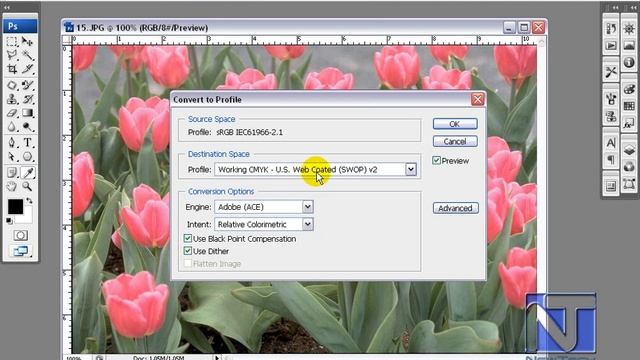Image resolution: width=640 pixels, height=360 pixels.
Task: Select the Magic Wand tool
Action: click(x=27, y=55)
